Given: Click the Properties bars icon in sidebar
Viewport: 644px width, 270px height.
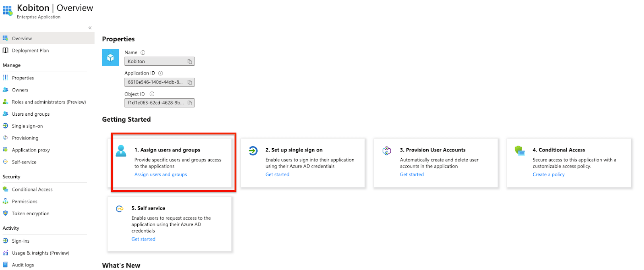Looking at the screenshot, I should [5, 78].
